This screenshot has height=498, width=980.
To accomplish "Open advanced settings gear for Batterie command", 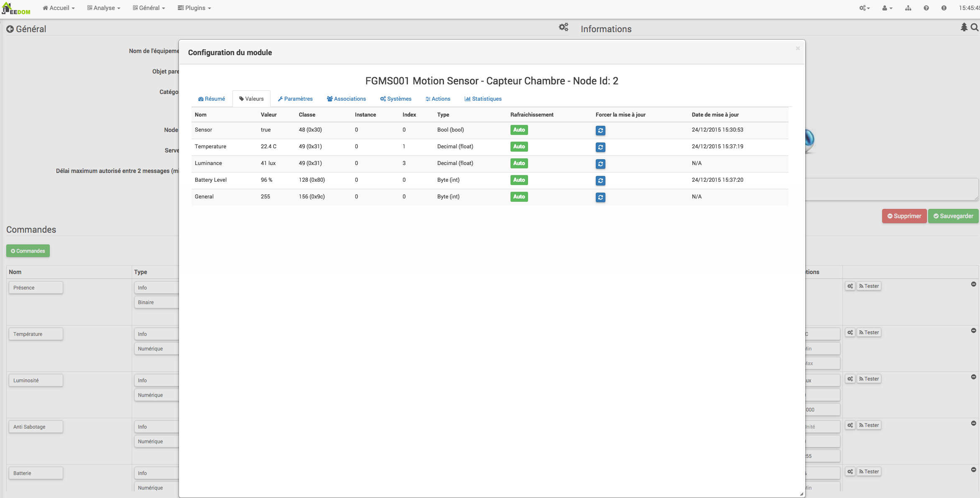I will (x=850, y=472).
